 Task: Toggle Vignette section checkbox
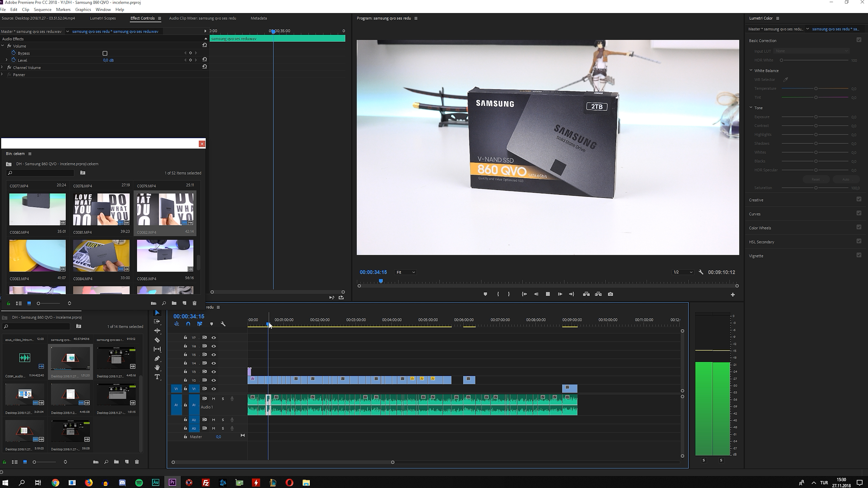pyautogui.click(x=859, y=255)
